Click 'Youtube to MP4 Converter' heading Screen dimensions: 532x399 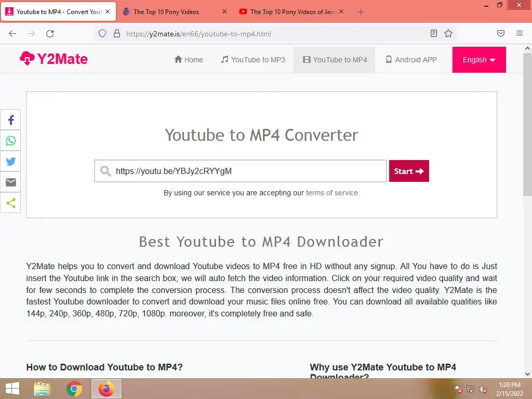click(262, 135)
